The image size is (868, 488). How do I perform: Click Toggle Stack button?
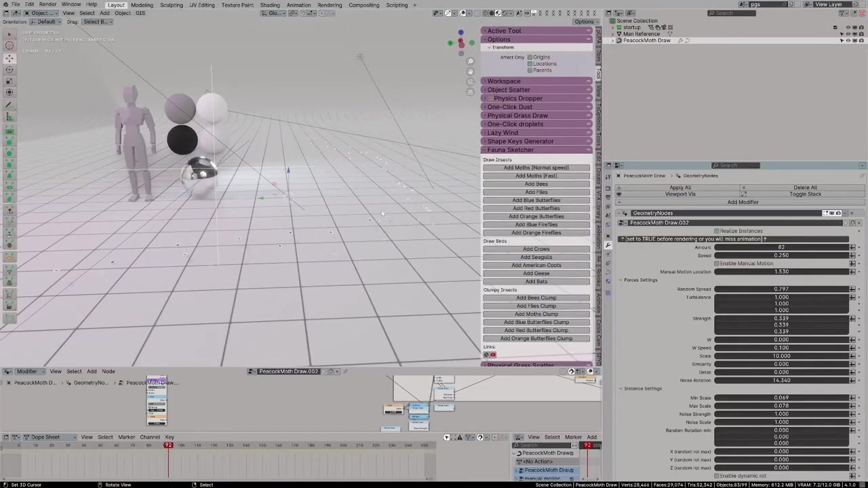point(805,194)
